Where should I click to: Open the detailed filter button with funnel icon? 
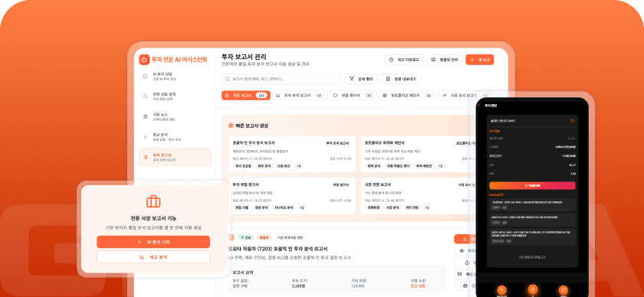pos(361,79)
